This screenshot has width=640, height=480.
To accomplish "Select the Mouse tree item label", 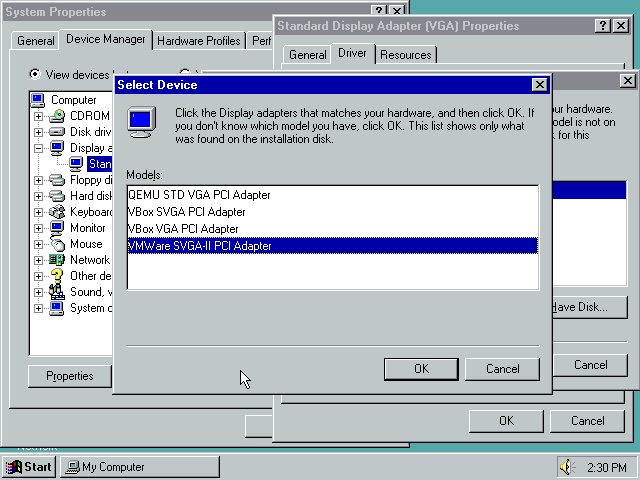I will click(x=86, y=244).
